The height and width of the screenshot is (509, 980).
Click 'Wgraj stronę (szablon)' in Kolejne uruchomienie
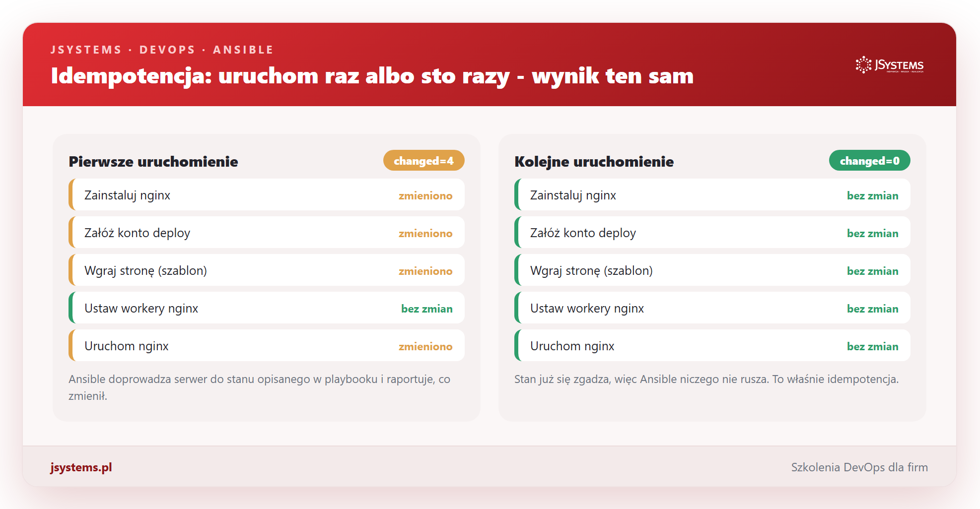click(x=591, y=271)
